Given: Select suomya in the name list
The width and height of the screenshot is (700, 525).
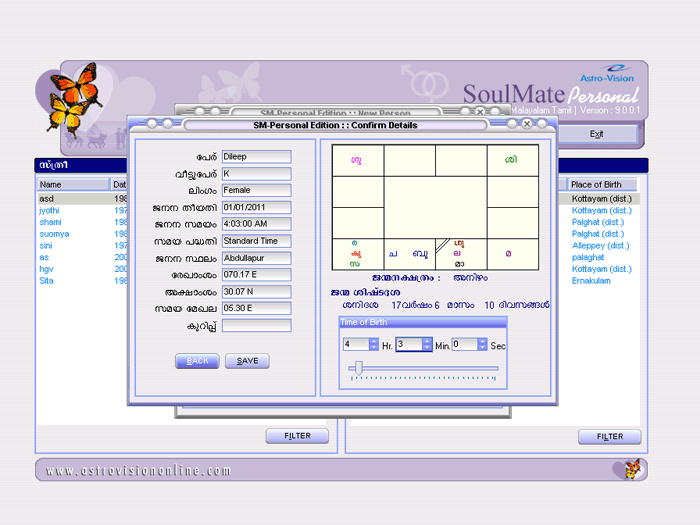Looking at the screenshot, I should click(x=54, y=234).
